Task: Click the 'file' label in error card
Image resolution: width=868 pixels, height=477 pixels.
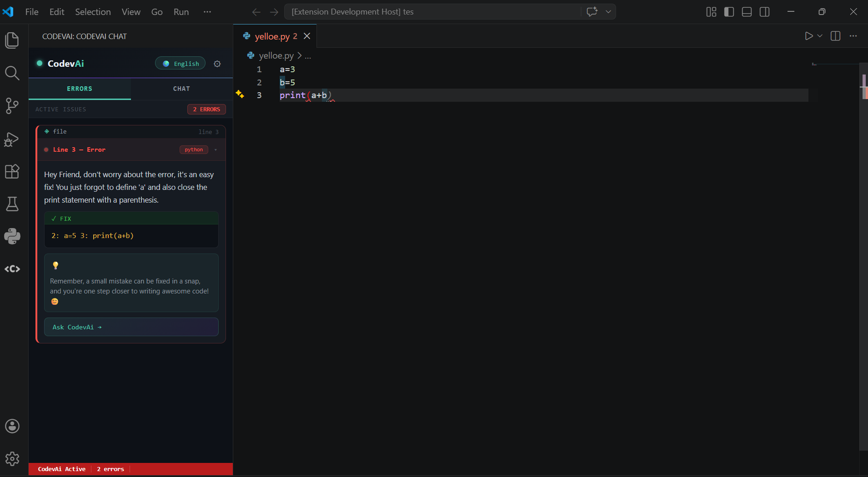Action: tap(60, 132)
